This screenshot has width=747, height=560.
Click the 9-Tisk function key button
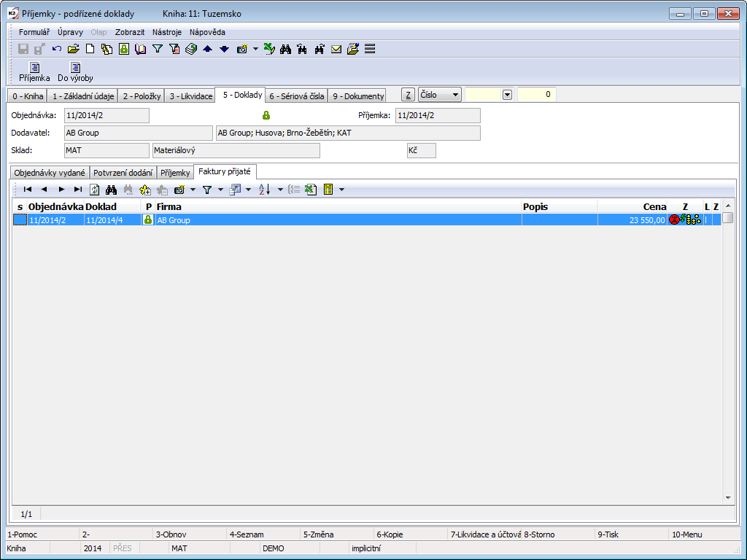[608, 534]
